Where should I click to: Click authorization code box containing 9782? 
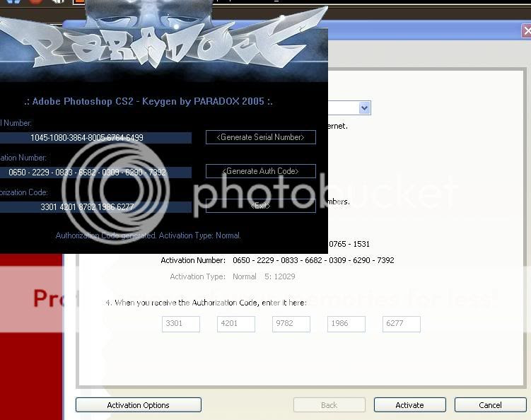pos(291,324)
